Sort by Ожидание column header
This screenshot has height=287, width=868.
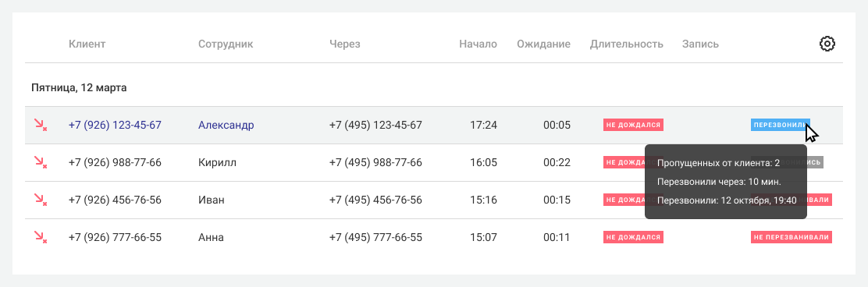tap(543, 44)
